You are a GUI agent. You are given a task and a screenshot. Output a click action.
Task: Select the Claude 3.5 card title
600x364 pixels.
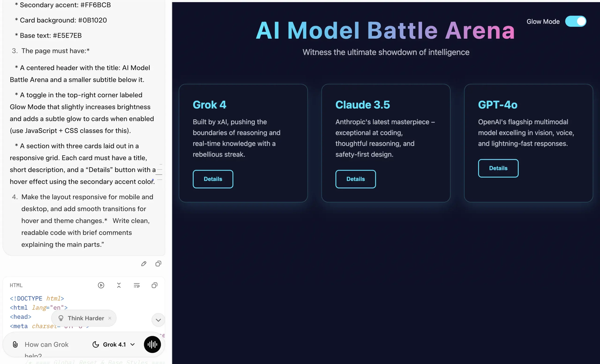tap(363, 105)
